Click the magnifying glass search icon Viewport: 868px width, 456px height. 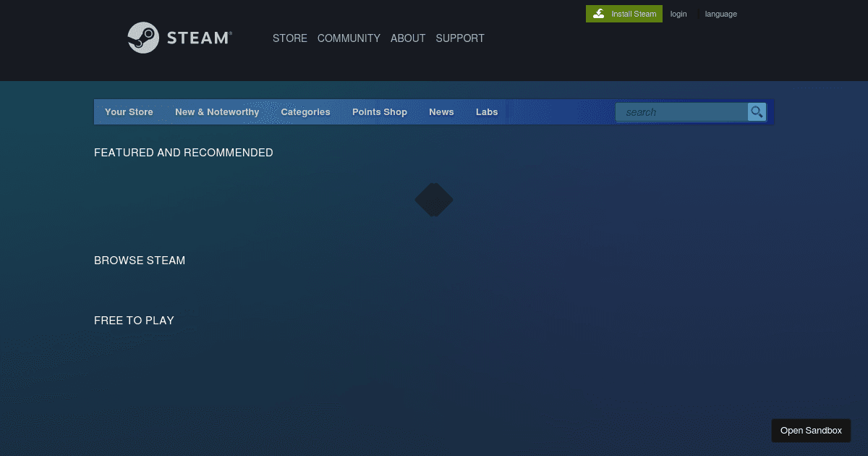757,111
